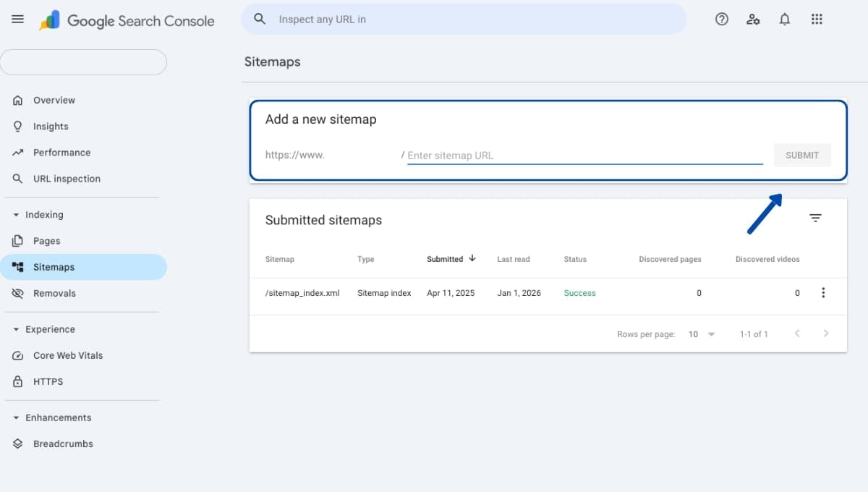Image resolution: width=868 pixels, height=492 pixels.
Task: Go to next page of sitemaps
Action: pyautogui.click(x=826, y=334)
